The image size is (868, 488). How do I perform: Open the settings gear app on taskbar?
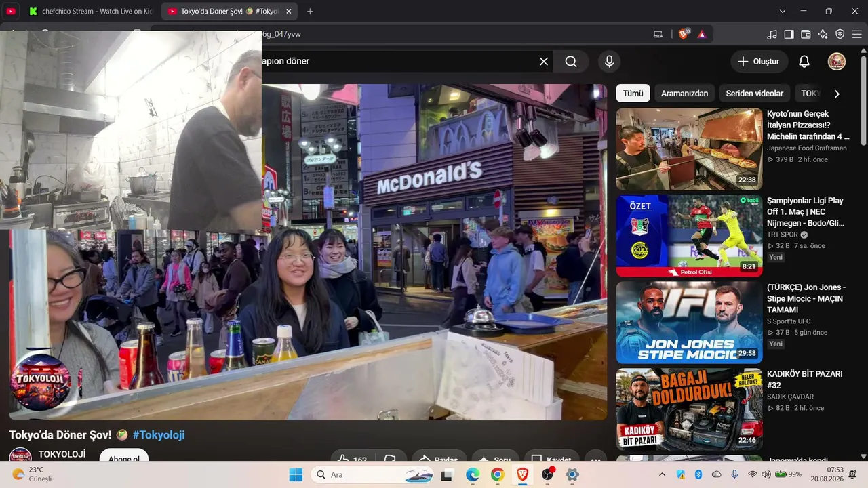(x=572, y=474)
